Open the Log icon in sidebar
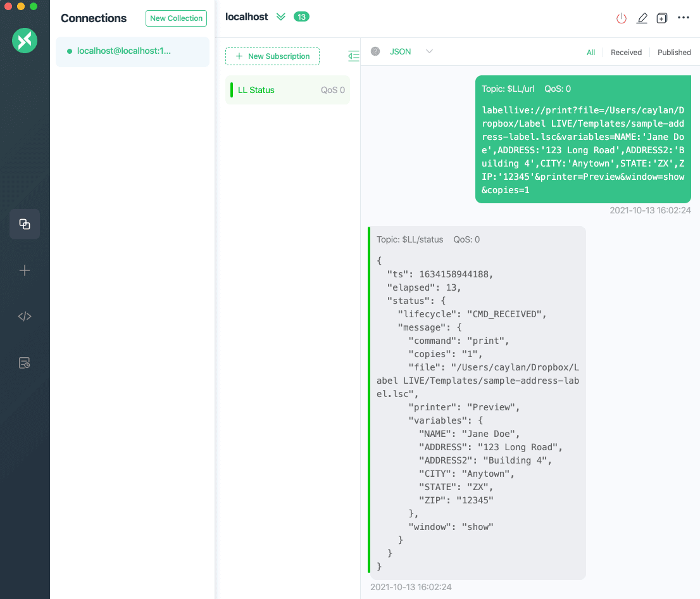This screenshot has height=599, width=700. [25, 363]
